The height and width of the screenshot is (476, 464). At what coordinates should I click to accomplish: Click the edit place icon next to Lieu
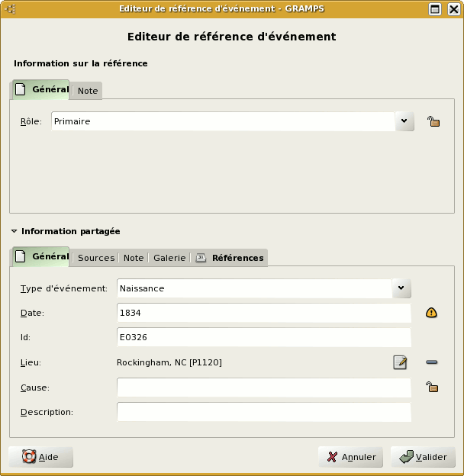(400, 362)
